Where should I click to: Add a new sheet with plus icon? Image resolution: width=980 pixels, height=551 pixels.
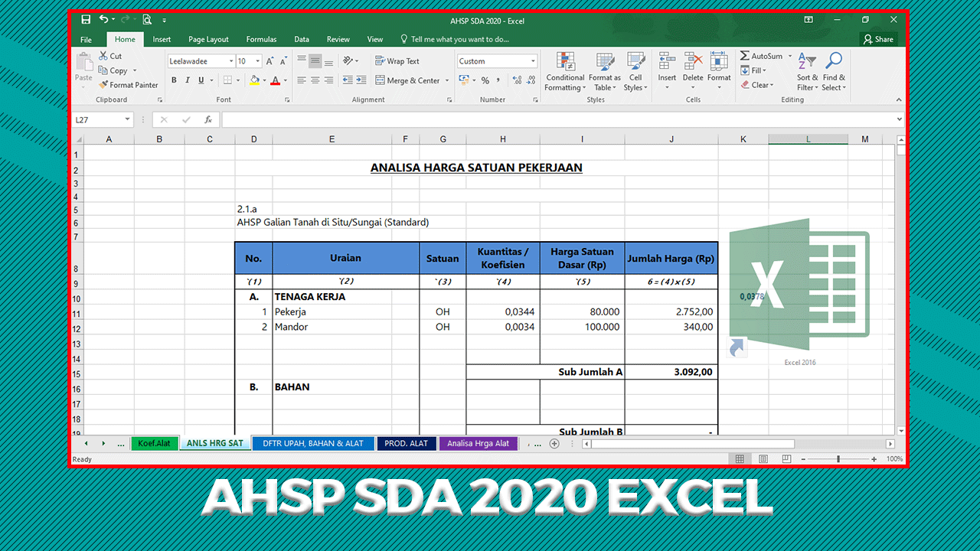click(x=554, y=444)
